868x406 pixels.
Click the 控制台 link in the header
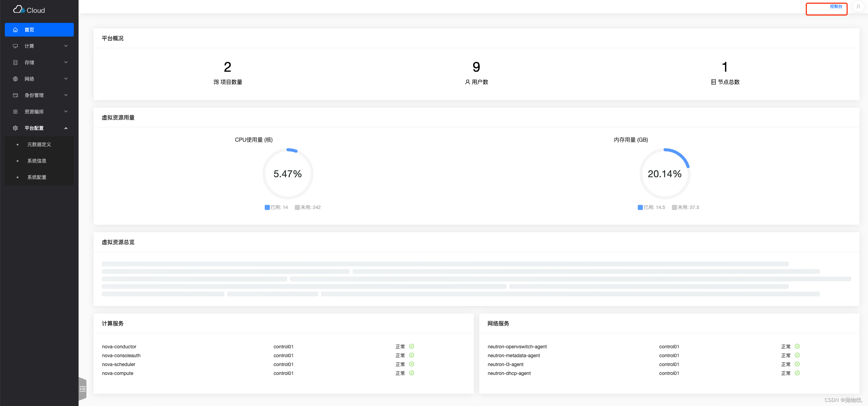836,6
